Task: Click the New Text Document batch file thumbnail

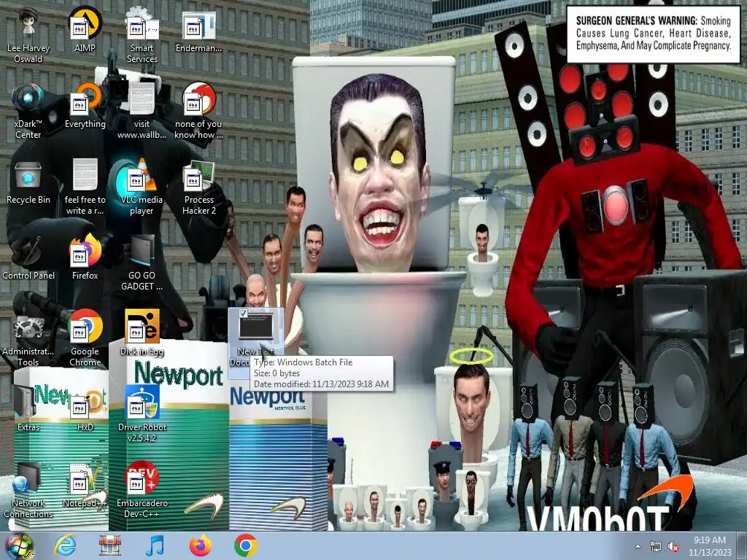Action: (256, 325)
